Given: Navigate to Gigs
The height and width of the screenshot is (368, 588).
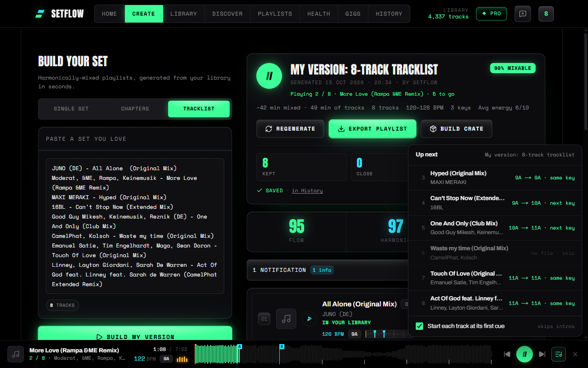Looking at the screenshot, I should tap(353, 14).
